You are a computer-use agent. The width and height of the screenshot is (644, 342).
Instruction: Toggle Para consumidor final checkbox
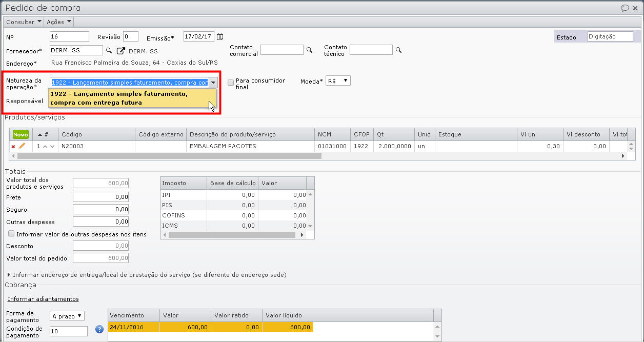pyautogui.click(x=231, y=83)
